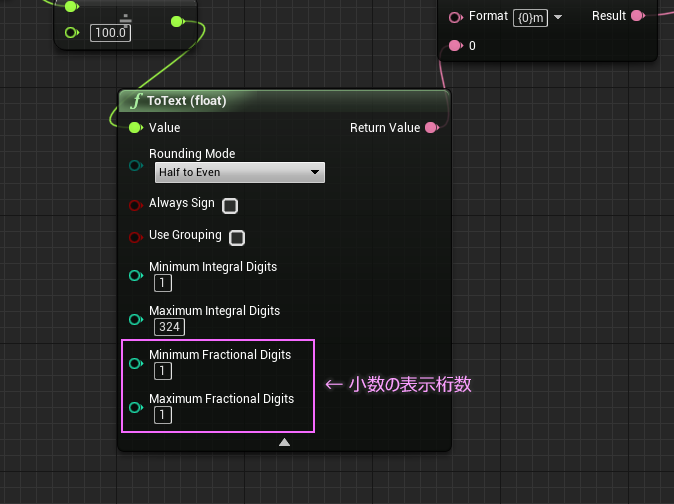Edit the Maximum Integral Digits value 324

(169, 327)
